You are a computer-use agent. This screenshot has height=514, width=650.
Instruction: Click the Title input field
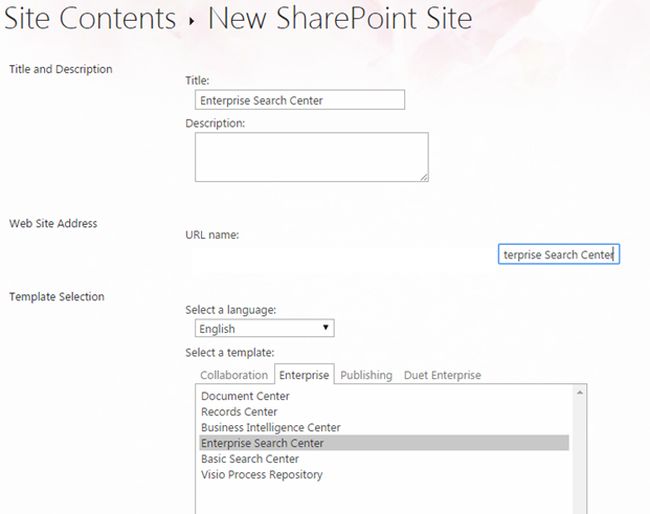tap(300, 100)
